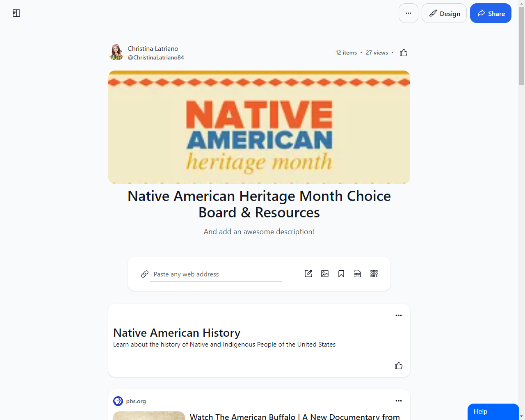Edit the 'And add an awesome description!' text
525x420 pixels.
click(x=259, y=232)
